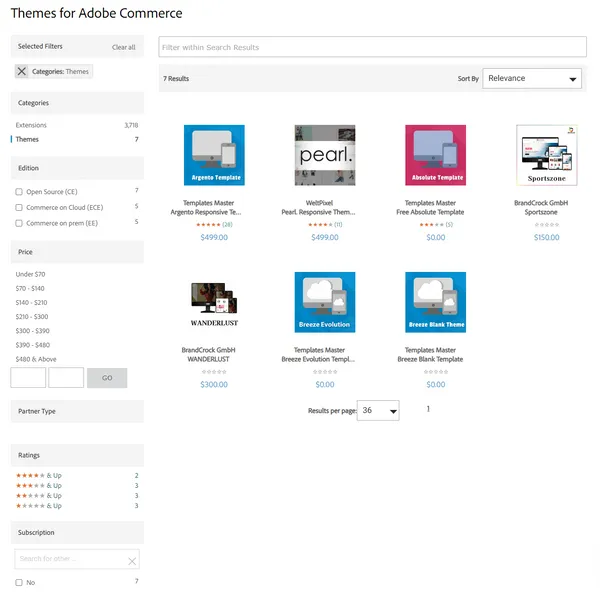Open Breeze Blank Theme product image
The width and height of the screenshot is (600, 600).
pos(435,302)
